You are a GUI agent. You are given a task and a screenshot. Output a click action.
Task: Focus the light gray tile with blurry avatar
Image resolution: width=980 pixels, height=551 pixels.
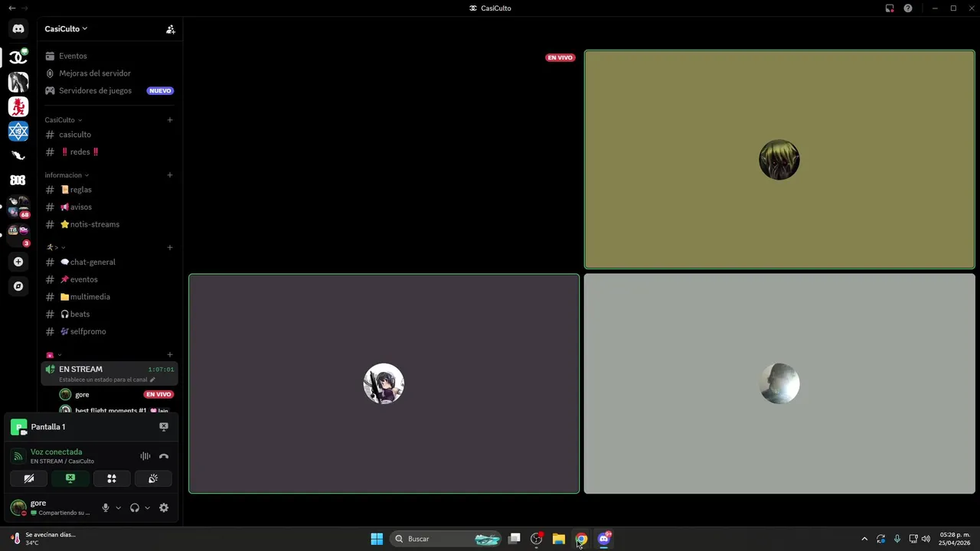click(x=779, y=383)
